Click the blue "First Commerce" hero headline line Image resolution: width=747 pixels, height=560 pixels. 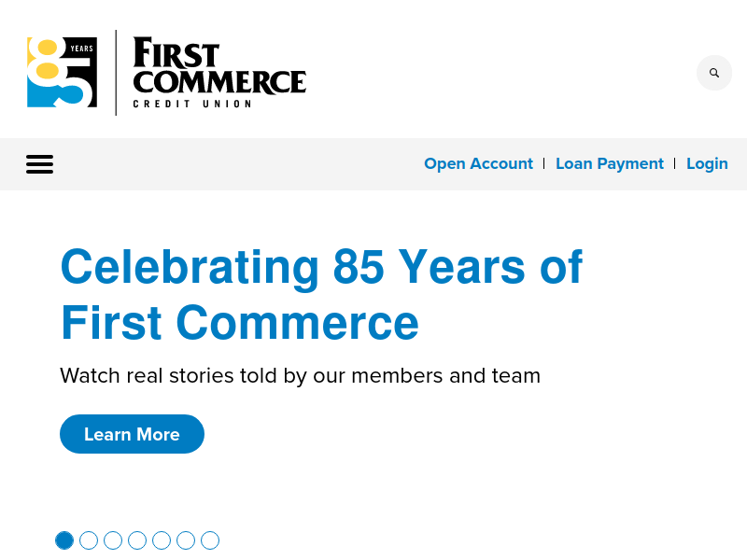(240, 323)
